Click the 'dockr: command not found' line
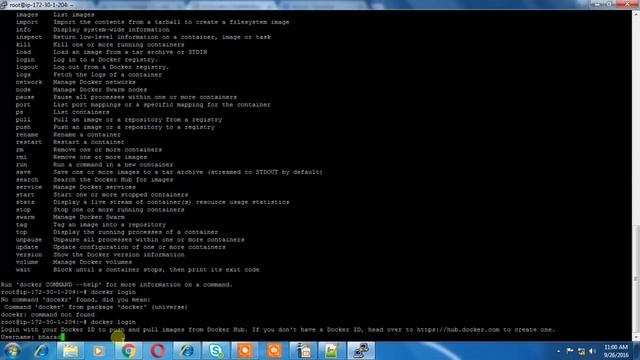The height and width of the screenshot is (360, 640). pyautogui.click(x=48, y=315)
